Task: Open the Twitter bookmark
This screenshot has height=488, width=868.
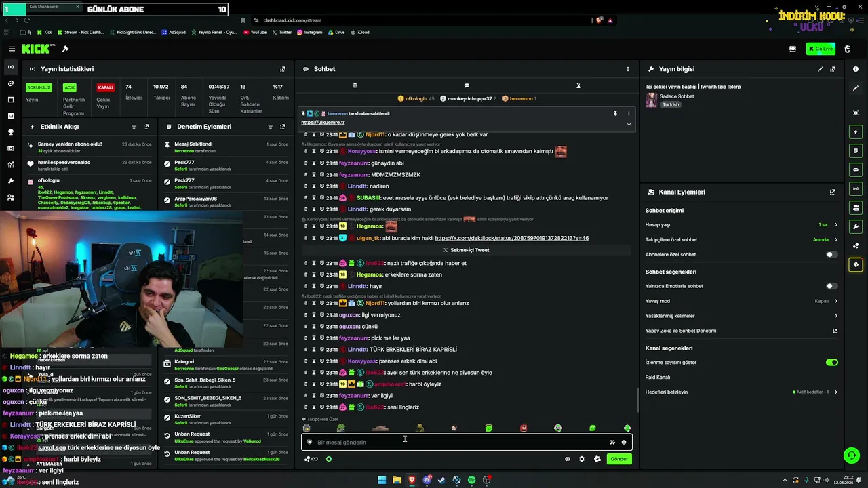Action: (x=281, y=32)
